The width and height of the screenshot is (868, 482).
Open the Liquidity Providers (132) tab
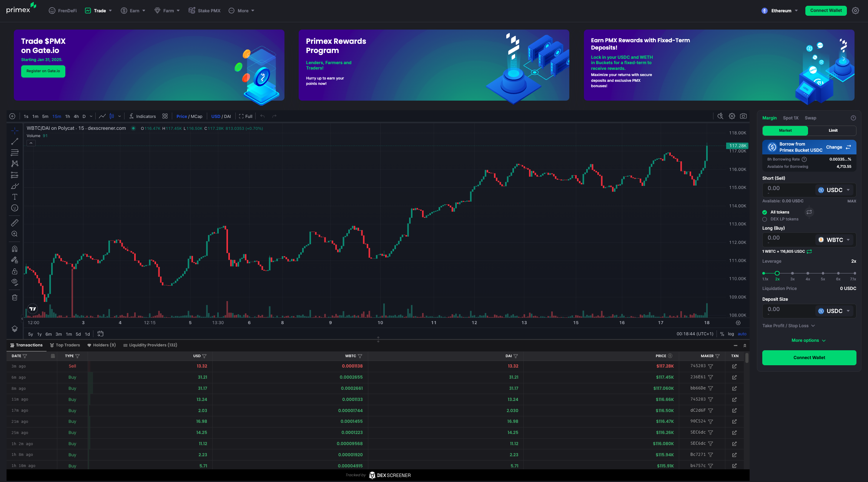click(150, 345)
